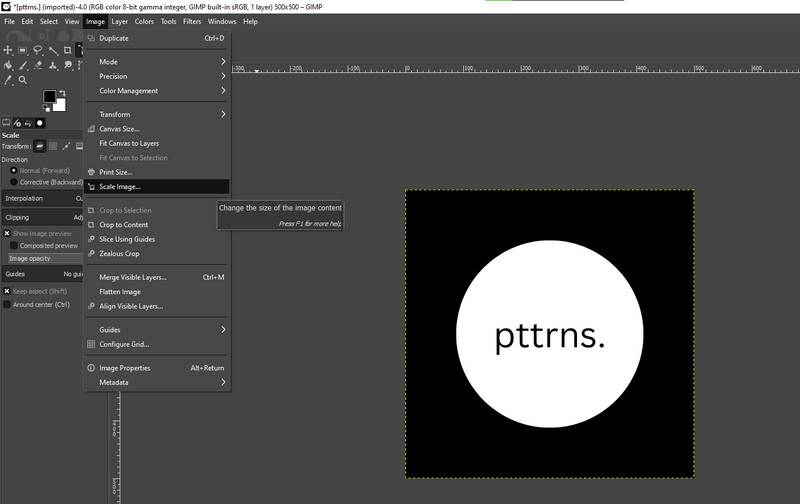The image size is (800, 504).
Task: Set Transform target to Image icon
Action: [x=79, y=146]
